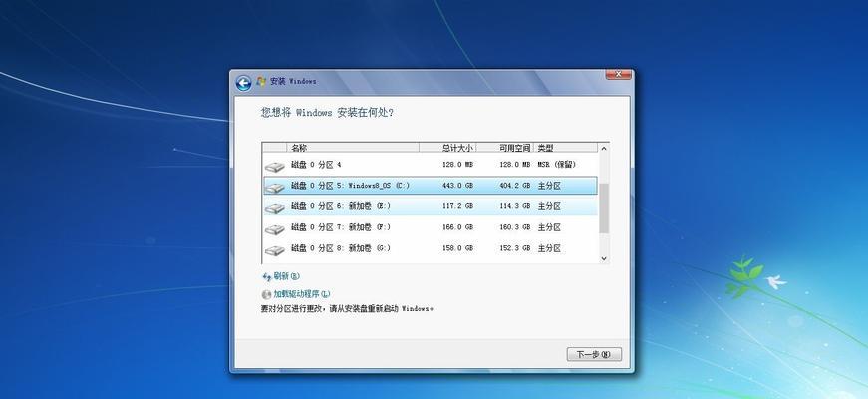Select row 磁盘 0 分区 4

[430, 165]
